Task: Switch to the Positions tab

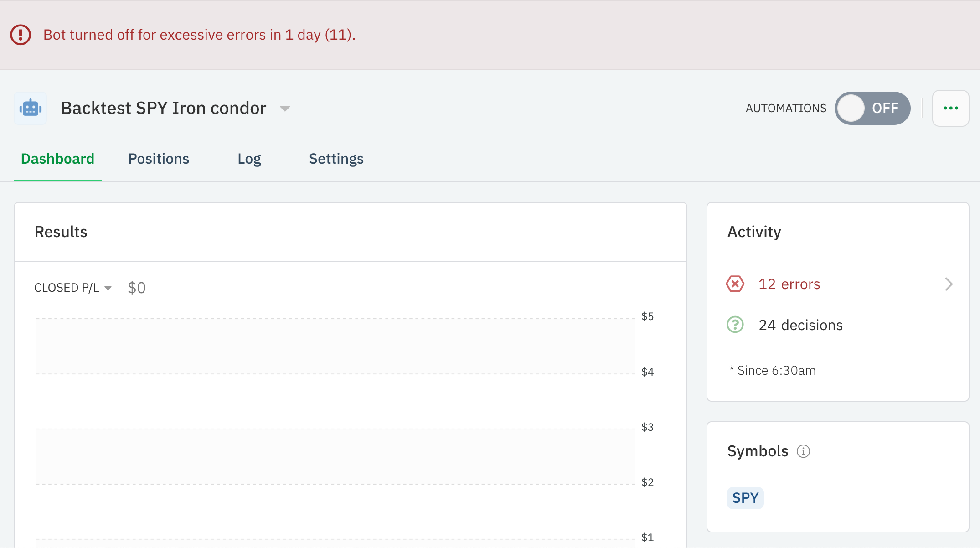Action: click(158, 159)
